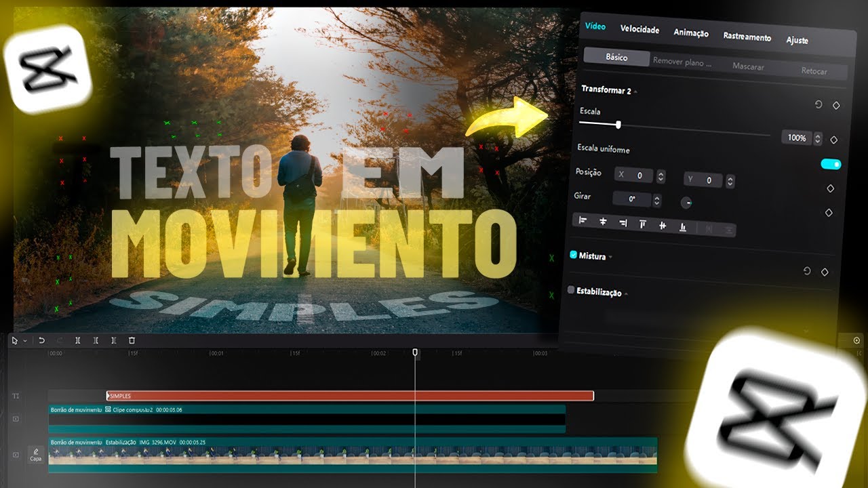Image resolution: width=868 pixels, height=488 pixels.
Task: Click the Posição Y stepper arrows
Action: [x=730, y=181]
